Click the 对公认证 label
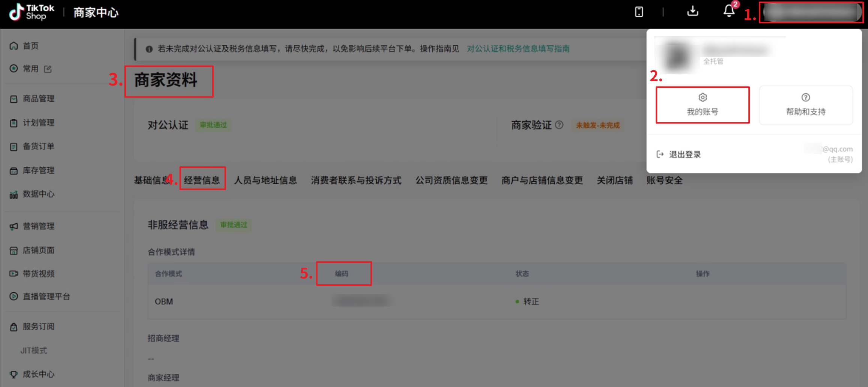The image size is (868, 387). point(168,125)
